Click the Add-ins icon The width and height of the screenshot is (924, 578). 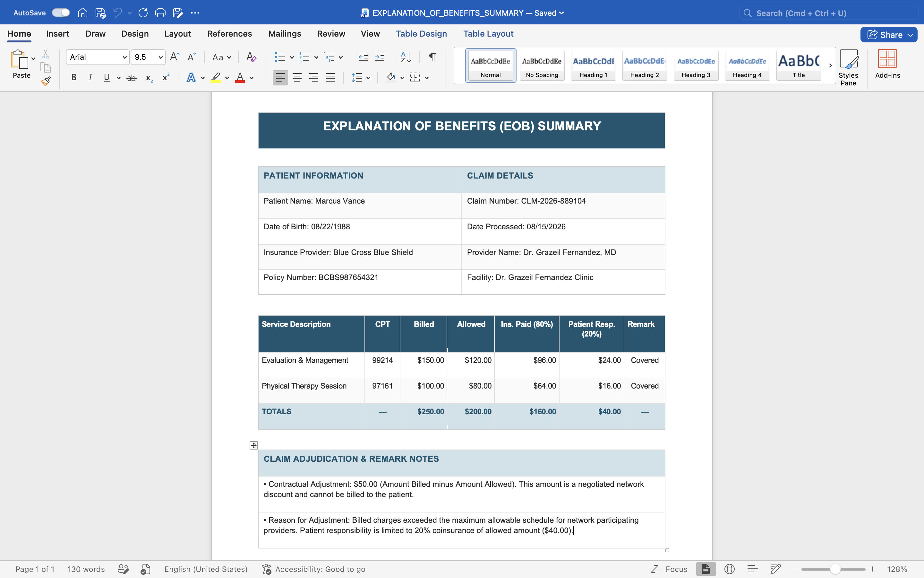tap(887, 64)
